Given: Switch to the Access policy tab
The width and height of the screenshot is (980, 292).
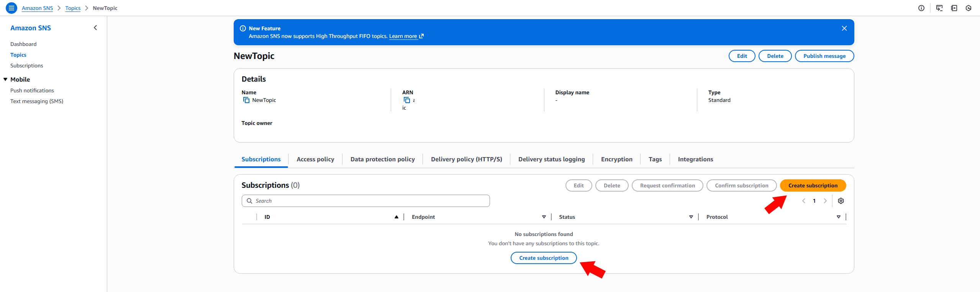Looking at the screenshot, I should coord(315,159).
